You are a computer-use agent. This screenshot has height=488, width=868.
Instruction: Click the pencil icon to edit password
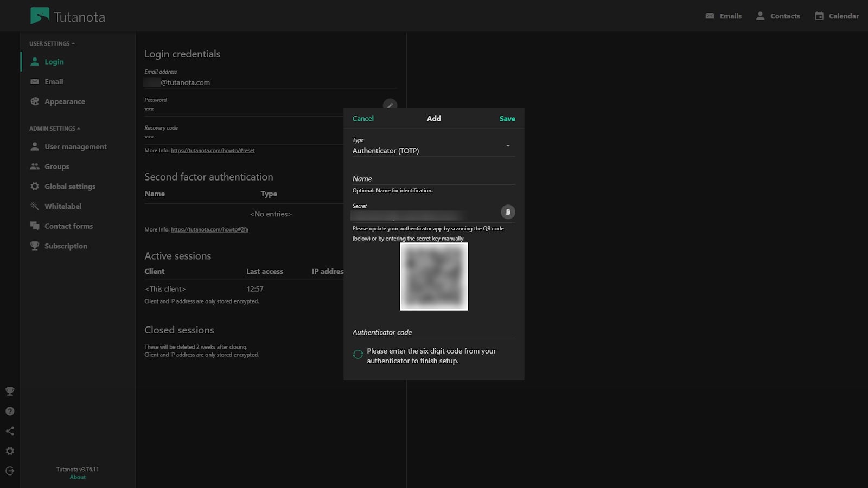click(390, 105)
